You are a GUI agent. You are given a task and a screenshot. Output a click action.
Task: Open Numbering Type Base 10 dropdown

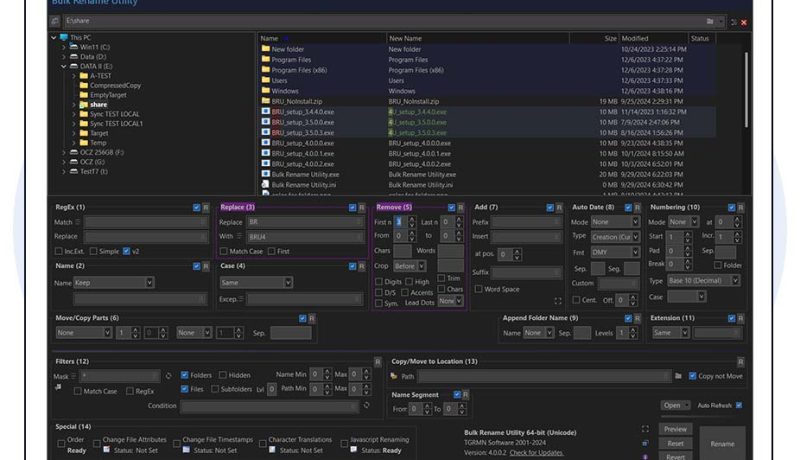coord(703,280)
